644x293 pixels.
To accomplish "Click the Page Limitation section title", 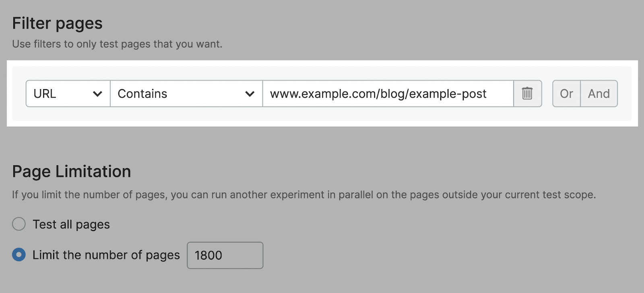I will (x=72, y=171).
